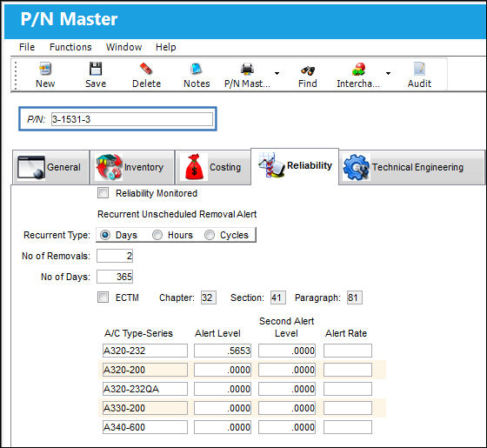487x448 pixels.
Task: Click the Save floppy disk icon
Action: (x=96, y=69)
